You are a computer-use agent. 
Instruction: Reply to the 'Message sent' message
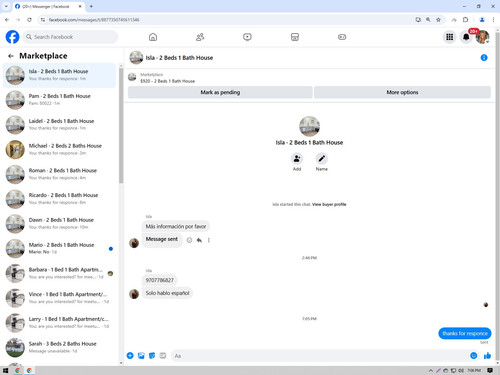point(199,240)
